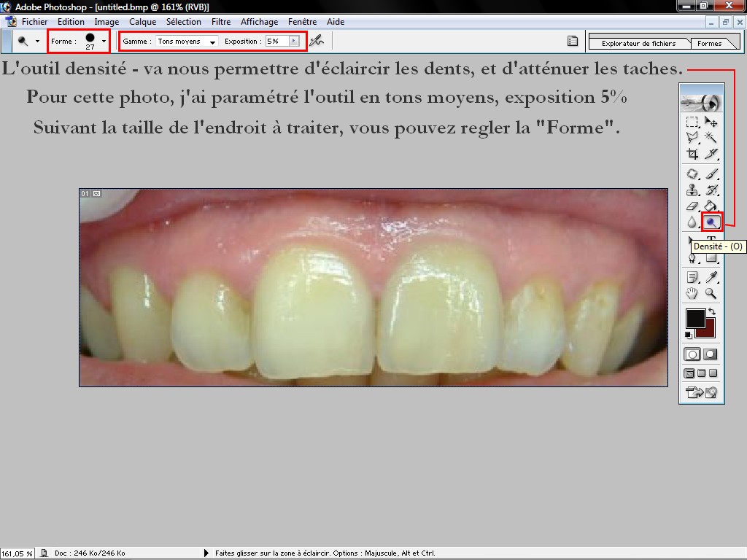Select the Hand tool
This screenshot has height=560, width=747.
692,293
